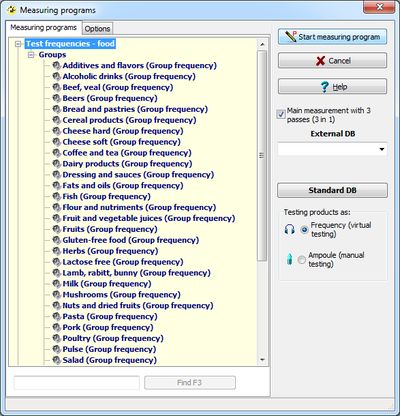Click the ampoule bottle icon

[289, 259]
